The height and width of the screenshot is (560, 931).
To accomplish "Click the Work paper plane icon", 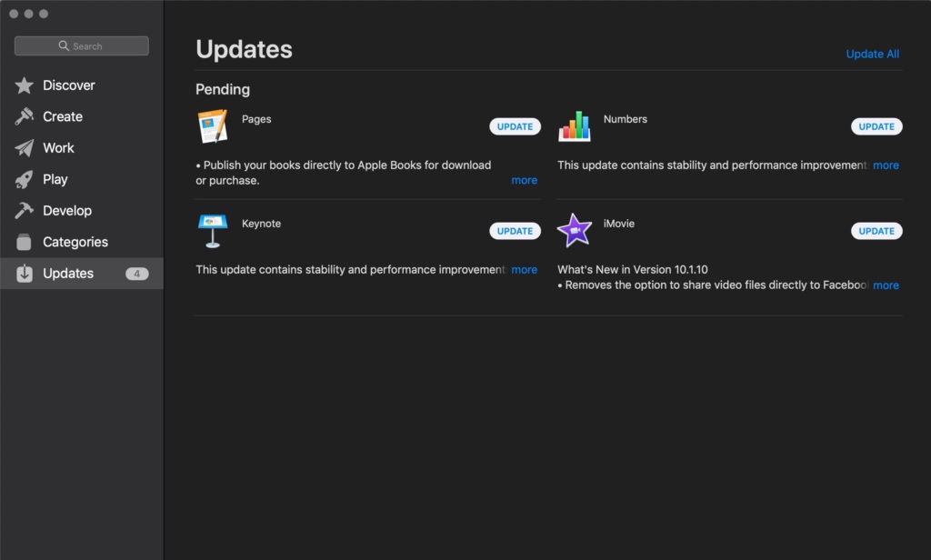I will coord(23,147).
